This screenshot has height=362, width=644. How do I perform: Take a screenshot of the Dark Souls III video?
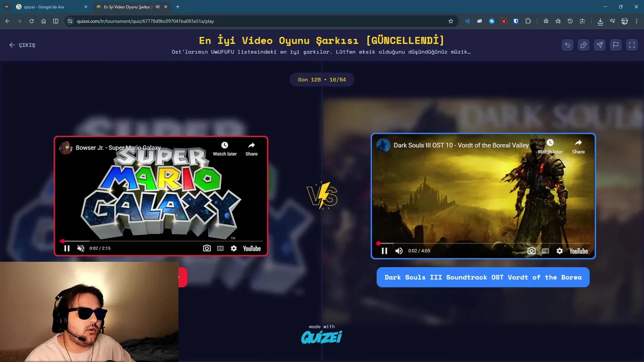click(531, 251)
